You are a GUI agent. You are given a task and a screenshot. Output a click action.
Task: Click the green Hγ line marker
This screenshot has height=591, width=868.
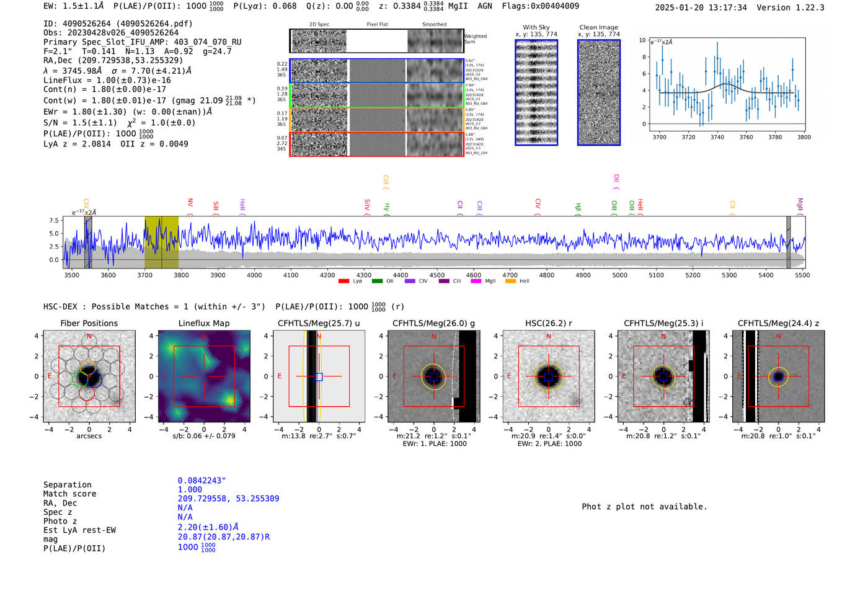(386, 209)
